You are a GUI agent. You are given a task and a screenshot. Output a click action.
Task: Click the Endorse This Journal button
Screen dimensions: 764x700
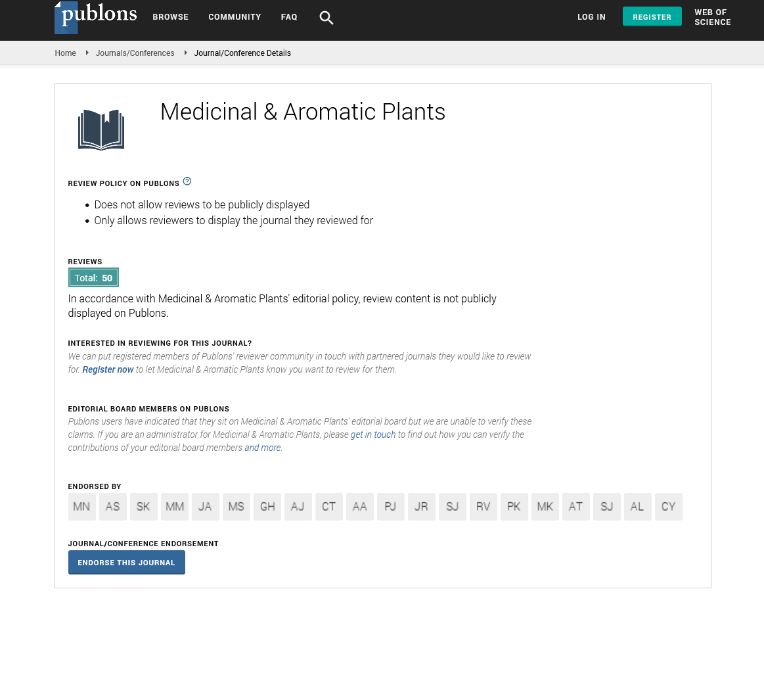pyautogui.click(x=126, y=563)
